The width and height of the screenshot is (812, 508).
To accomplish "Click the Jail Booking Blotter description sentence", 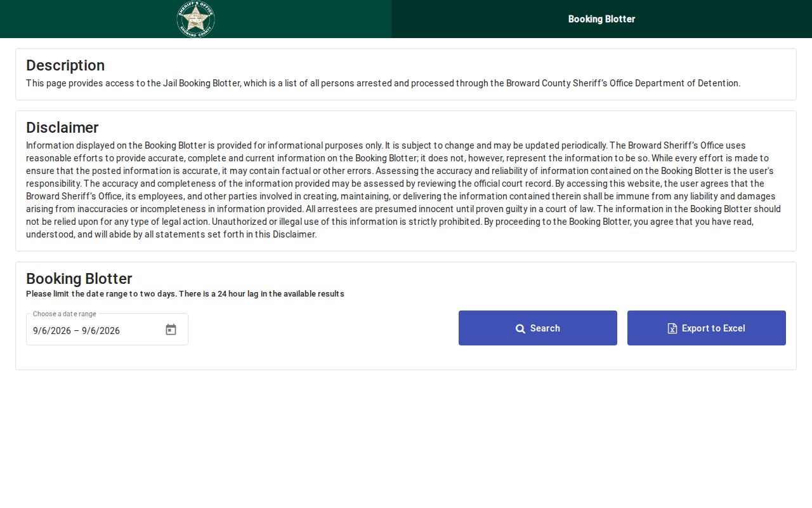I will [x=383, y=83].
